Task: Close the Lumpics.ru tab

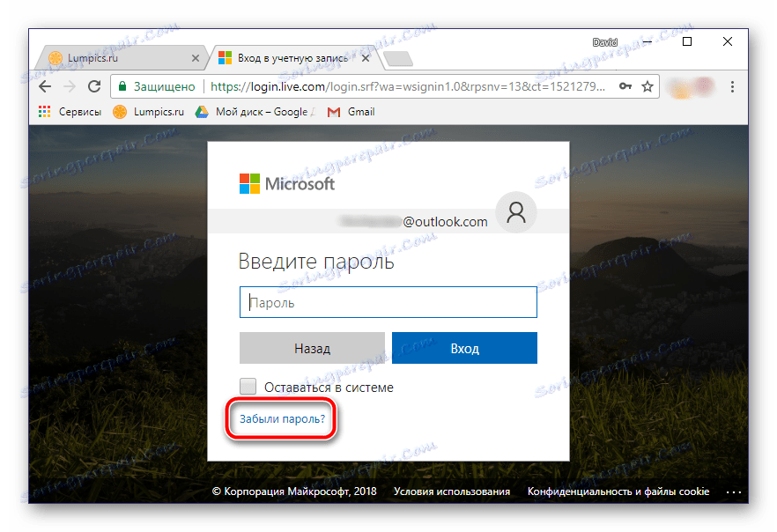Action: click(196, 58)
